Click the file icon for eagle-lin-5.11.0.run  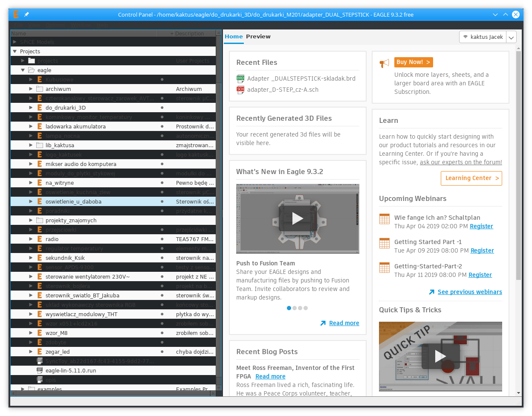coord(40,371)
